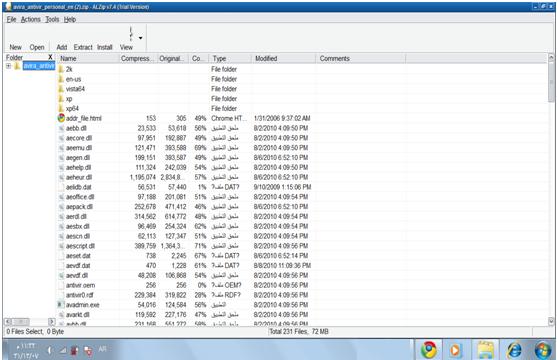Image resolution: width=557 pixels, height=360 pixels.
Task: Click the View toolbar button
Action: [x=126, y=47]
